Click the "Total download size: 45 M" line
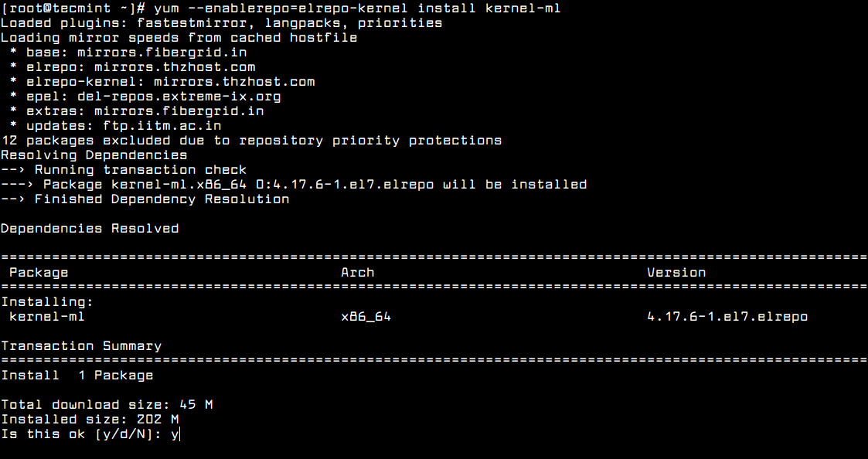The width and height of the screenshot is (868, 459). pos(107,405)
